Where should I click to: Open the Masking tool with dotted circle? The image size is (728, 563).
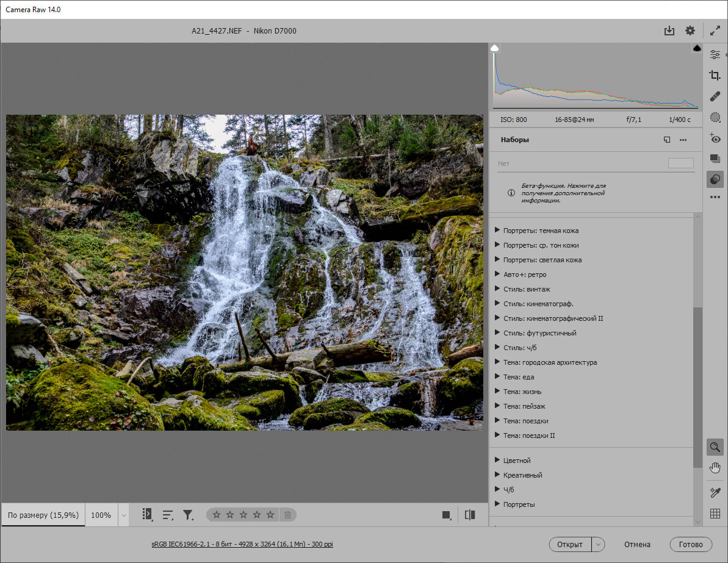[715, 117]
